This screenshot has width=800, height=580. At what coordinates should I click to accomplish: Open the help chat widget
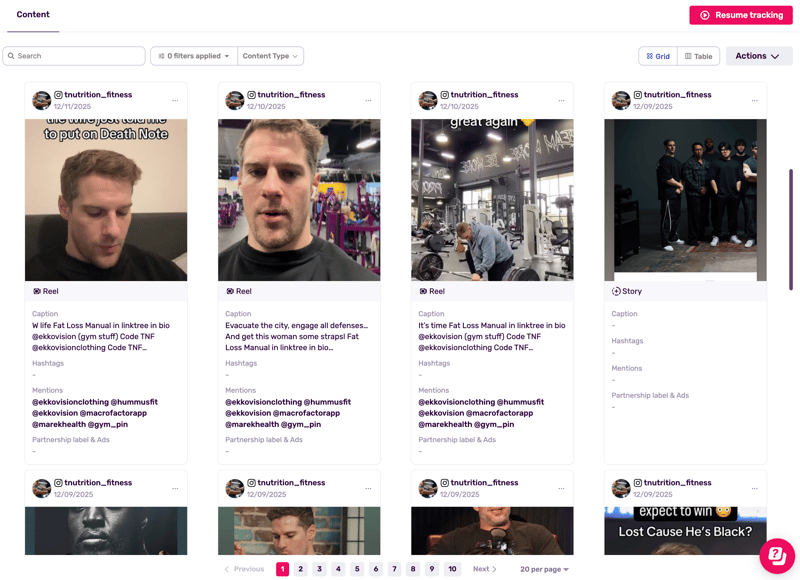[x=777, y=556]
